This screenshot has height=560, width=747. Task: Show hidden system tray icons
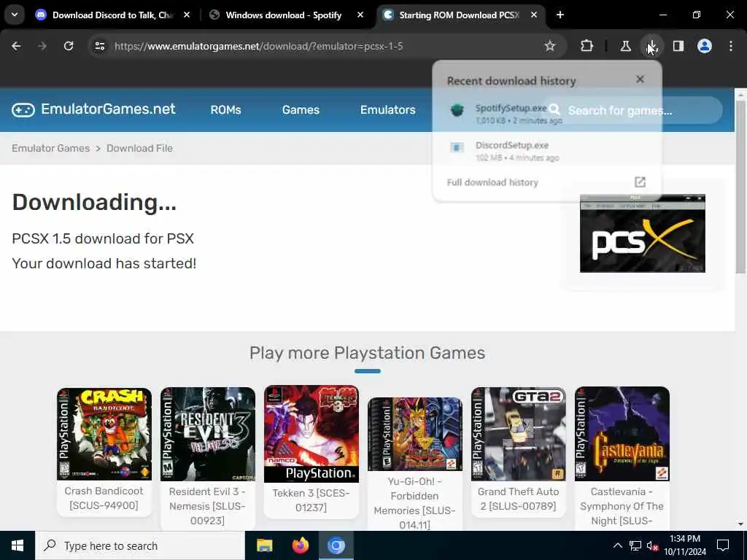click(x=617, y=545)
